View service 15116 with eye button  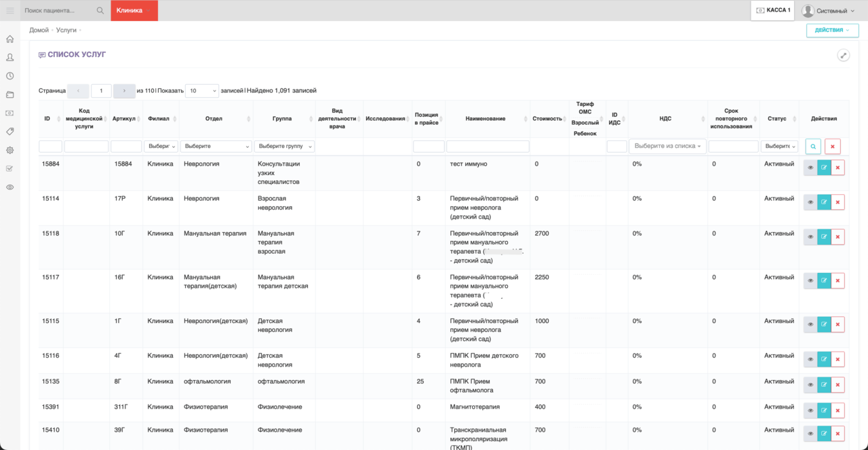coord(810,359)
